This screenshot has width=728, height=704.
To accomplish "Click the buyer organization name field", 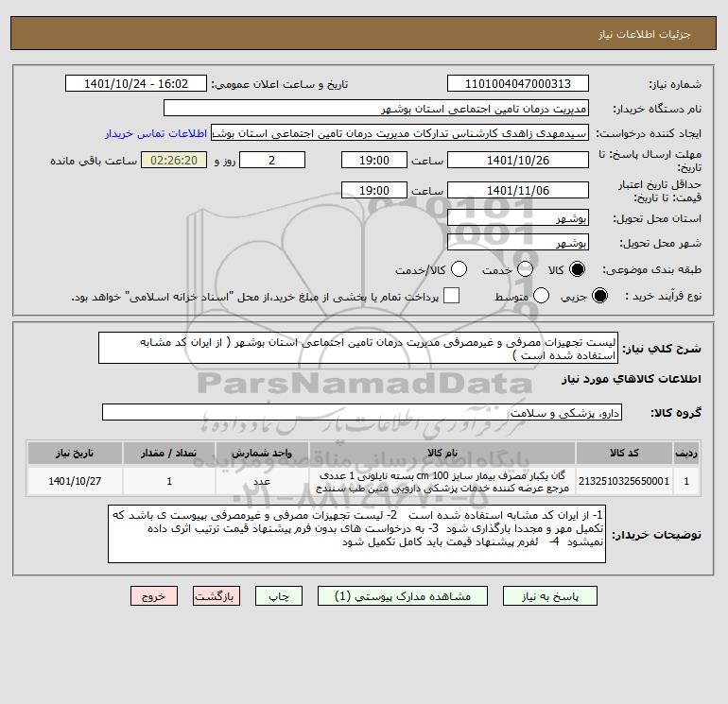I will tap(376, 108).
